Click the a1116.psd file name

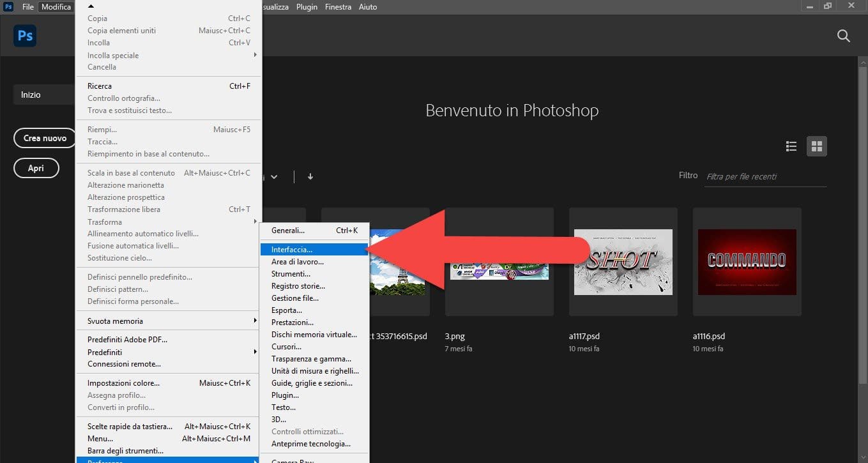(x=709, y=337)
